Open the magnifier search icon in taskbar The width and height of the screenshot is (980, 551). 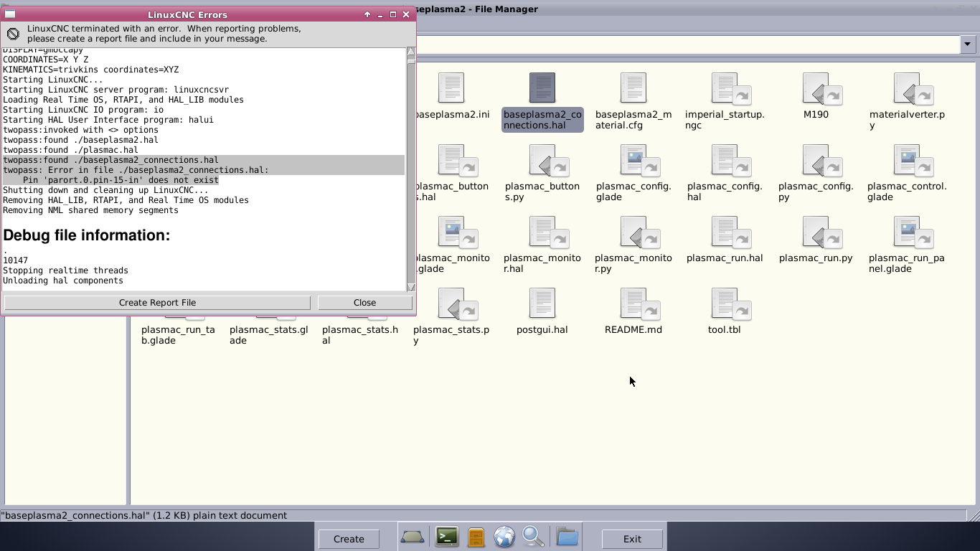pos(533,537)
